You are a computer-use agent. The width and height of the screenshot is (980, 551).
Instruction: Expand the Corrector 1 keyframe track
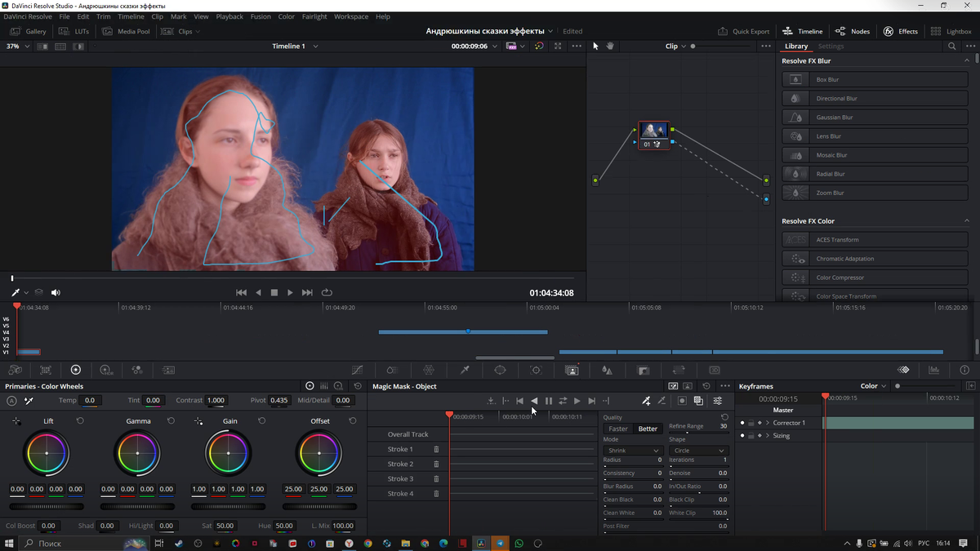pos(768,423)
